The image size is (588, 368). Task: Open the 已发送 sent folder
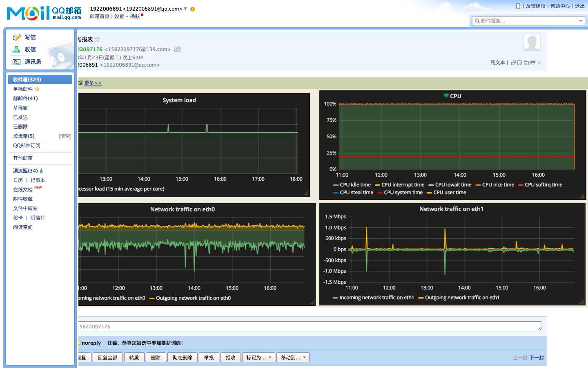pyautogui.click(x=20, y=117)
